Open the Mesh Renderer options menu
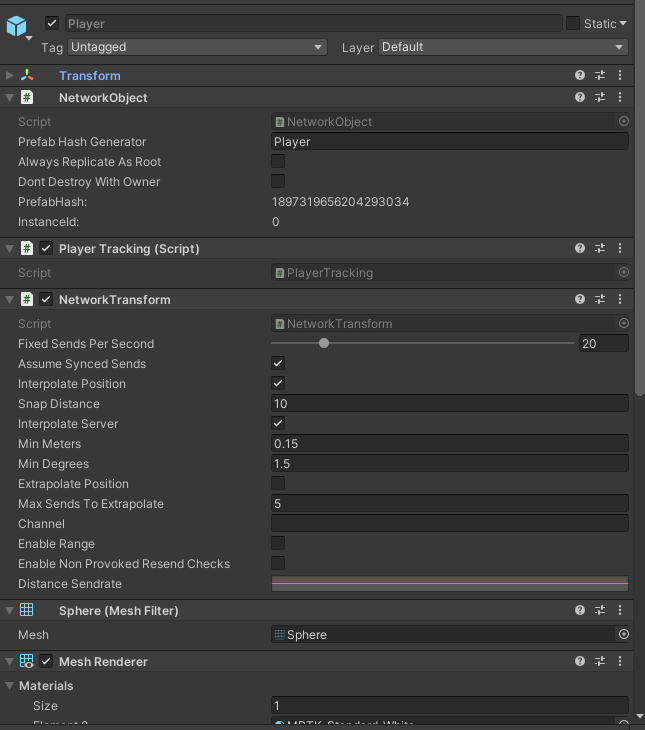This screenshot has width=645, height=730. (620, 662)
